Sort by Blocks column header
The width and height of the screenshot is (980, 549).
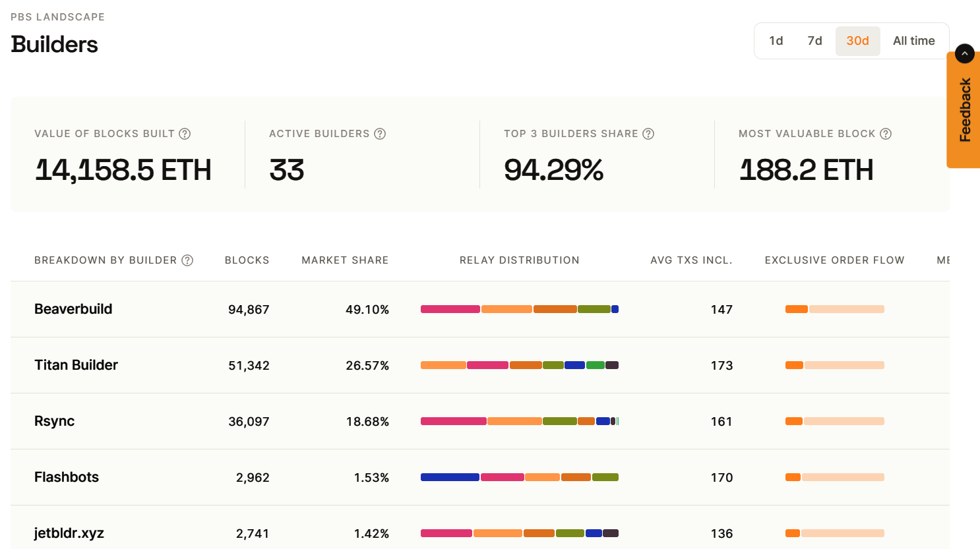247,260
